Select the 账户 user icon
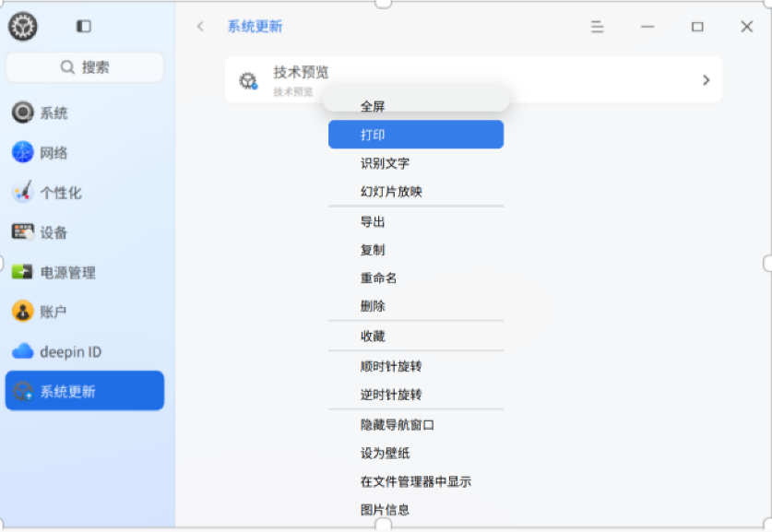 coord(23,311)
